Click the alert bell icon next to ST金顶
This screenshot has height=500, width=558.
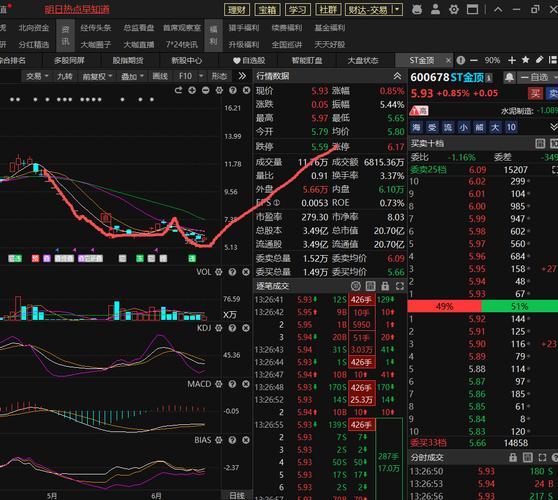click(x=510, y=77)
